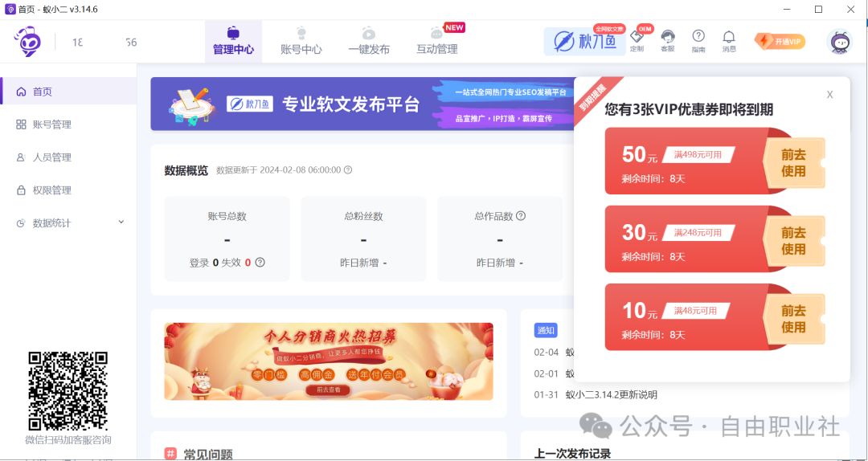This screenshot has height=461, width=868.
Task: Click the 数据概览 heading
Action: point(186,170)
